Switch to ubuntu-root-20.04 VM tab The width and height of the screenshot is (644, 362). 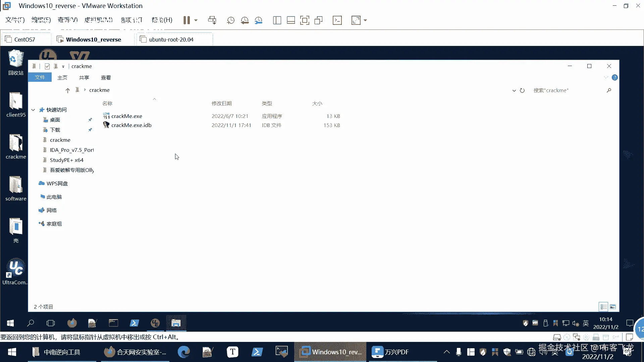click(171, 40)
